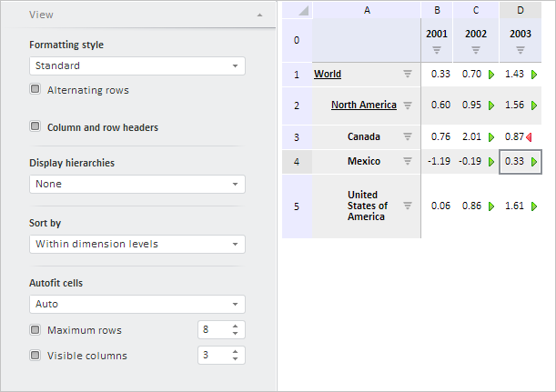This screenshot has width=556, height=392.
Task: Increase the Maximum rows spinner value
Action: point(236,327)
